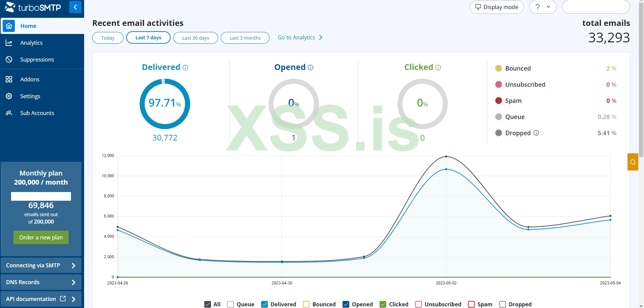Click the Clicked 0% donut chart
This screenshot has width=644, height=308.
coord(423,104)
